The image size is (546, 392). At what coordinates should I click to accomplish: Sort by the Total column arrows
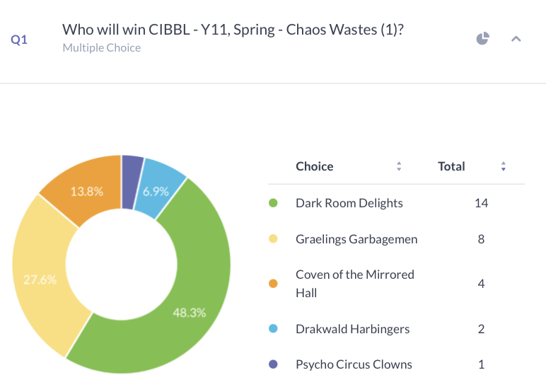pos(503,166)
